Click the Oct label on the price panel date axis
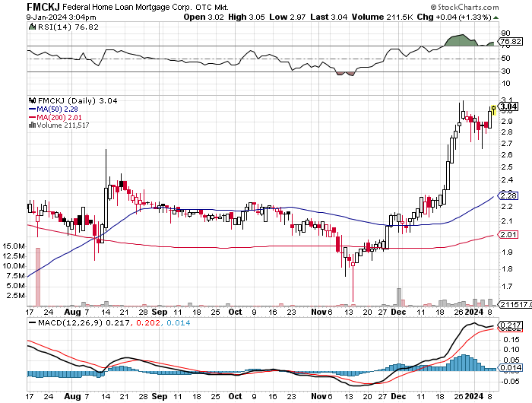 pos(235,312)
